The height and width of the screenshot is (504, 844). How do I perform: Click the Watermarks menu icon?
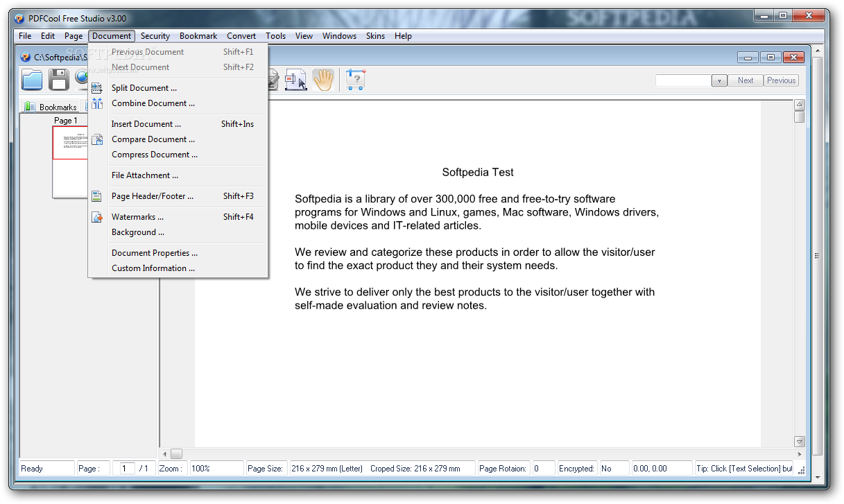[97, 217]
